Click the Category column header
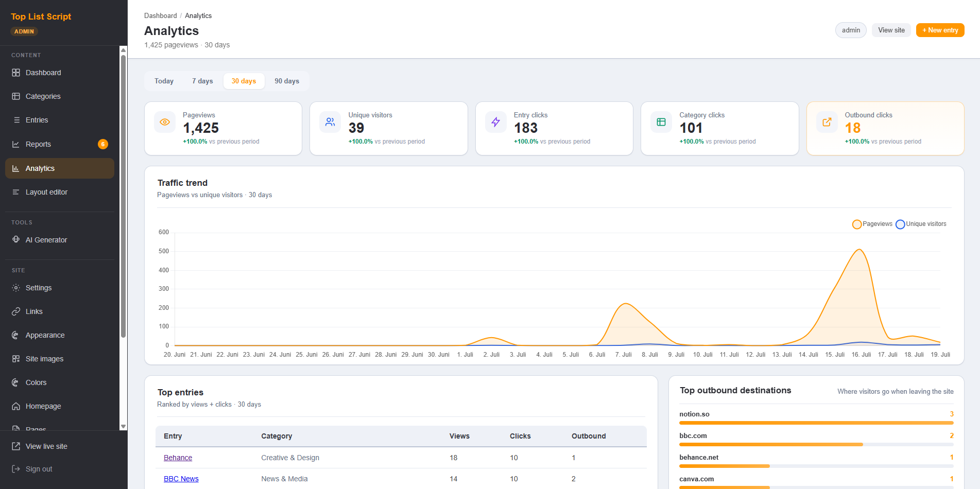The image size is (980, 489). 277,436
